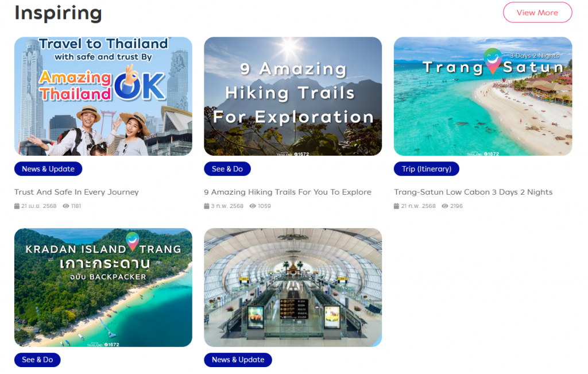
Task: Click the View More button
Action: (537, 13)
